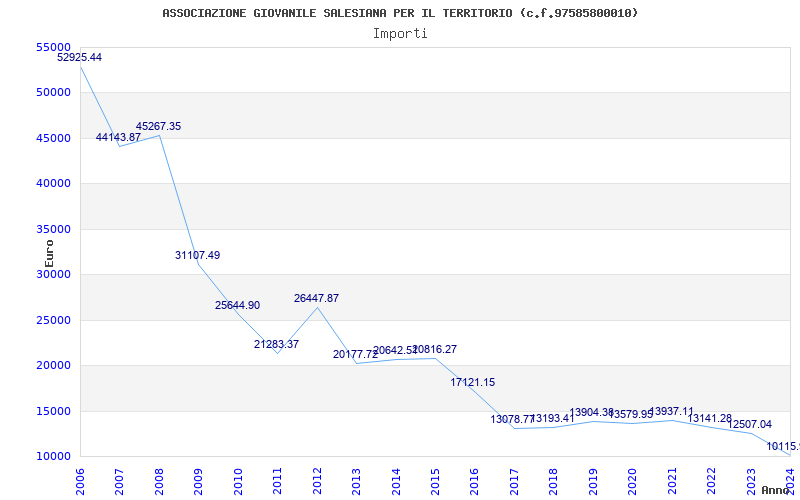Click y-axis tick 15000

(53, 411)
